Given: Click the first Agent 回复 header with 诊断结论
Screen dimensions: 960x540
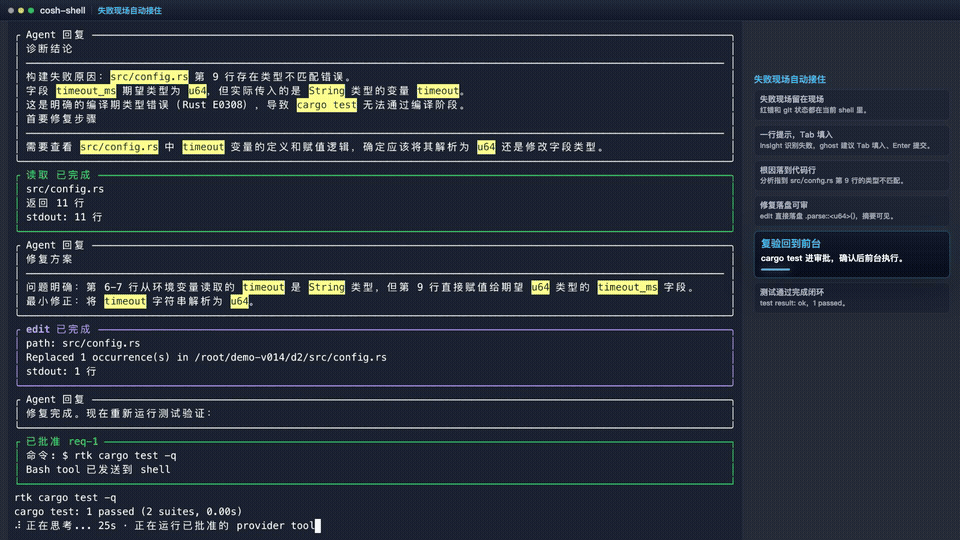Looking at the screenshot, I should pos(55,35).
